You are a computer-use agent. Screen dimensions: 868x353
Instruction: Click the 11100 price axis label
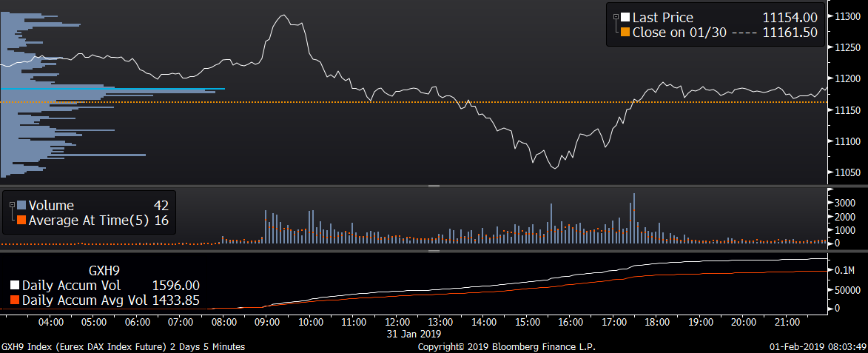(847, 141)
